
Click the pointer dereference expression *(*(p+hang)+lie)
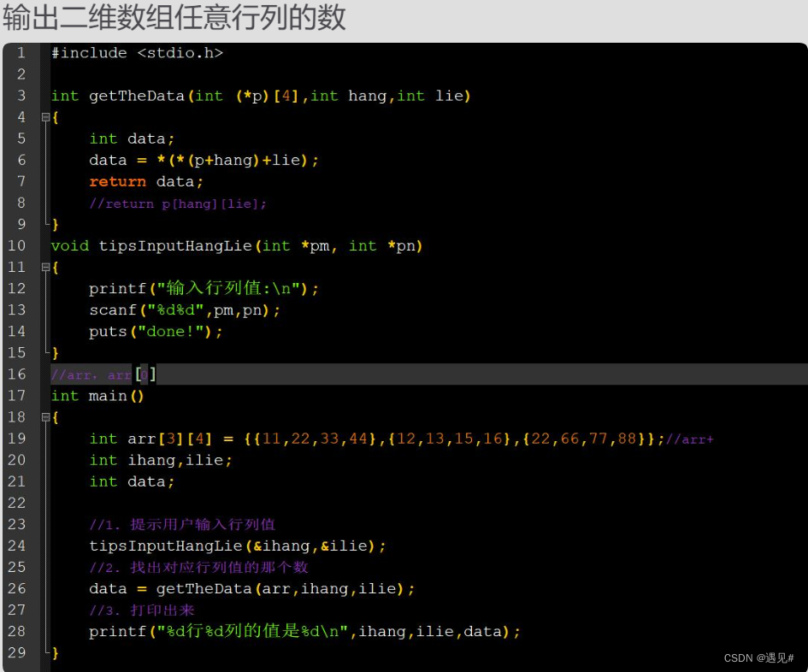233,160
